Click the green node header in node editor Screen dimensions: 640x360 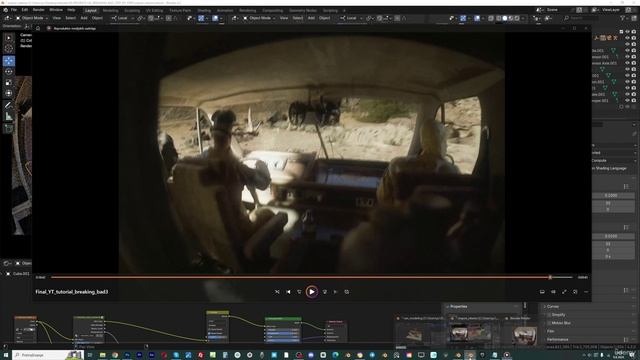(283, 318)
